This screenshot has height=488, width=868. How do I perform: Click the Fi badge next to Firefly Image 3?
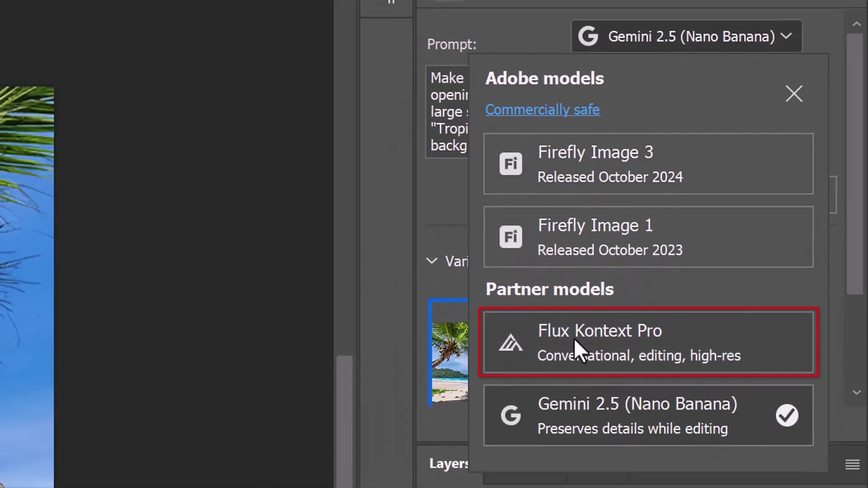[511, 164]
